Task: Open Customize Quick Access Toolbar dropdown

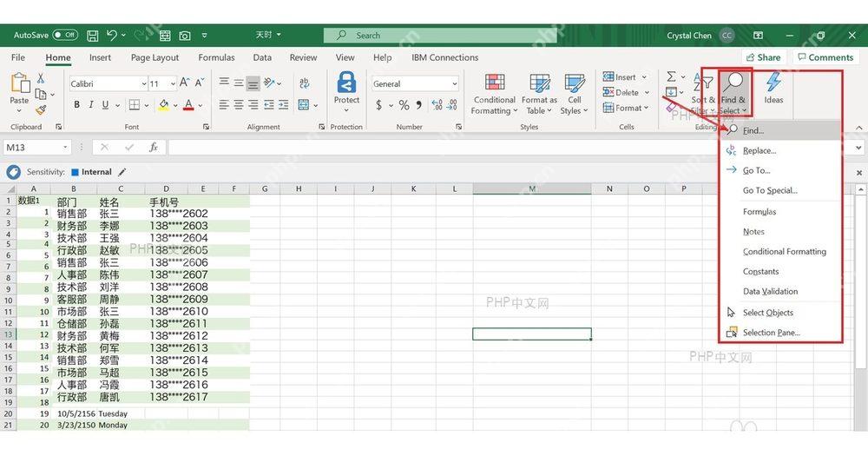Action: [x=204, y=35]
